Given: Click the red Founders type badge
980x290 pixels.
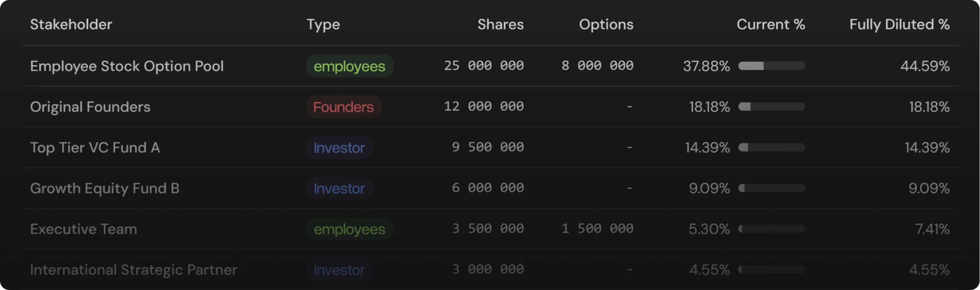Looking at the screenshot, I should [343, 107].
